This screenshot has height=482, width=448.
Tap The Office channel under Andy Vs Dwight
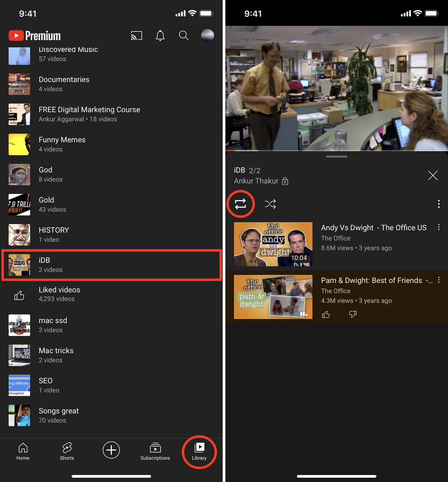pyautogui.click(x=336, y=238)
